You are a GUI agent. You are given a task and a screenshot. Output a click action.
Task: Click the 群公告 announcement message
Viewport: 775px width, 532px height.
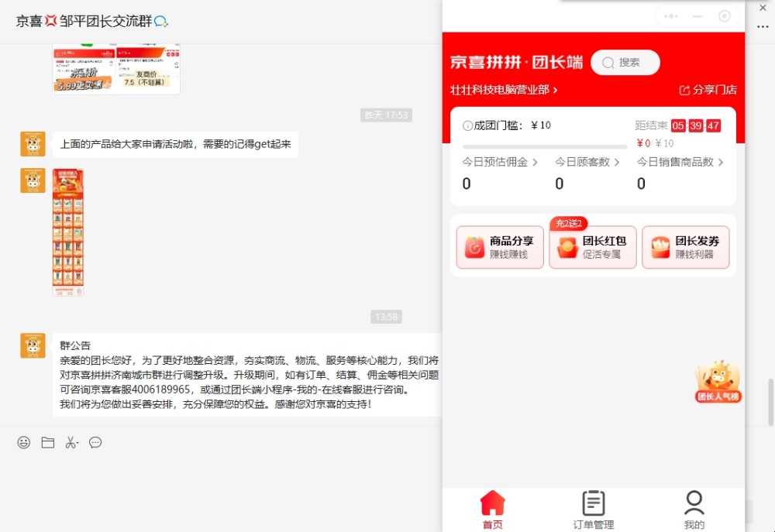click(x=247, y=375)
